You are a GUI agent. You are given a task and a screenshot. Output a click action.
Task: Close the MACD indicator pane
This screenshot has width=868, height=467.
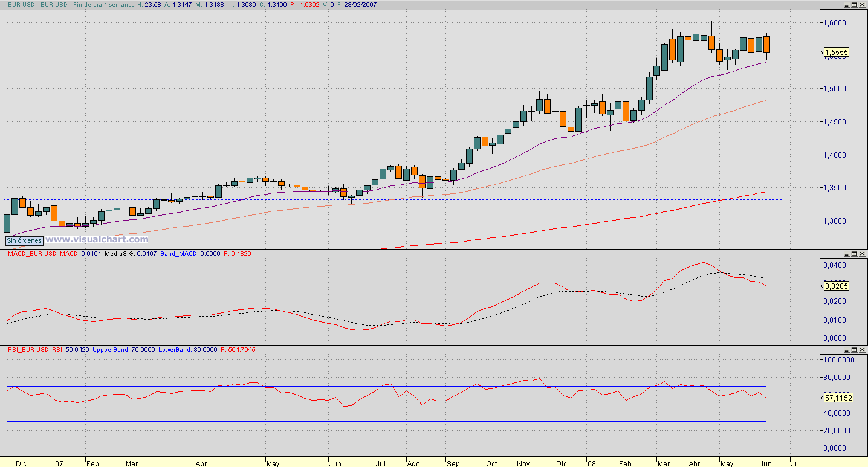click(x=862, y=254)
